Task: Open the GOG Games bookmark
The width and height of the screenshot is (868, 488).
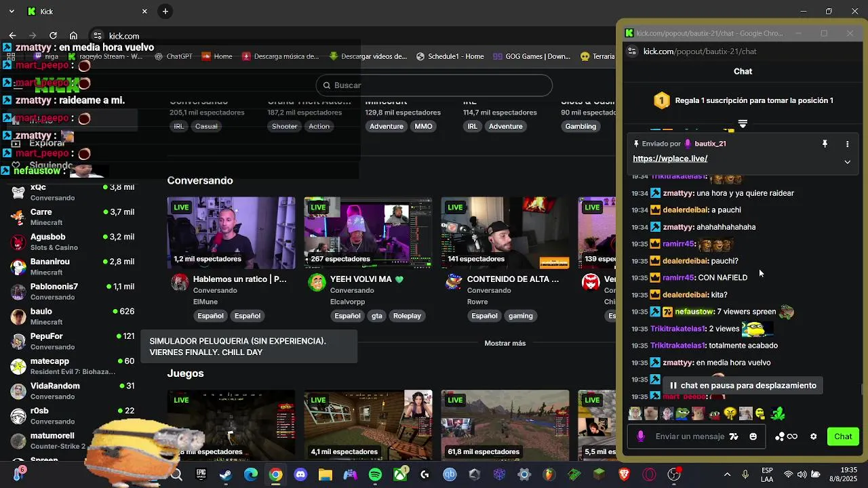Action: tap(532, 56)
